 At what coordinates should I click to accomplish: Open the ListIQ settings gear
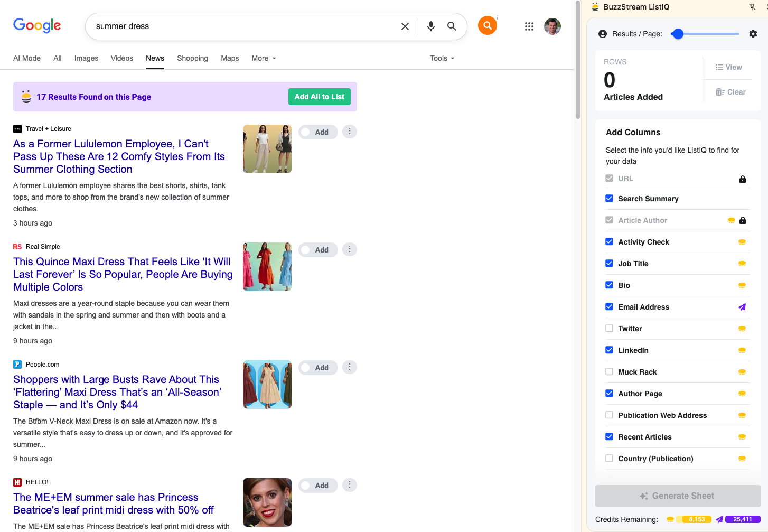pyautogui.click(x=753, y=33)
